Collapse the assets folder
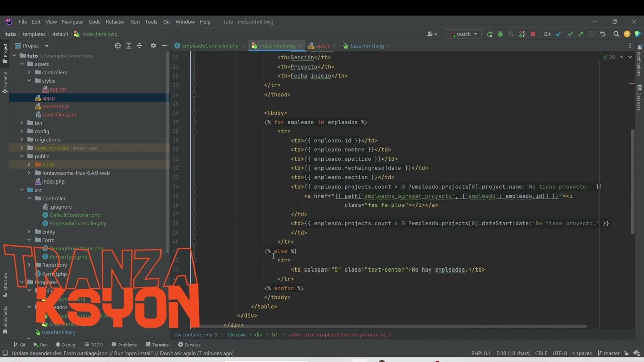This screenshot has width=644, height=362. click(22, 64)
